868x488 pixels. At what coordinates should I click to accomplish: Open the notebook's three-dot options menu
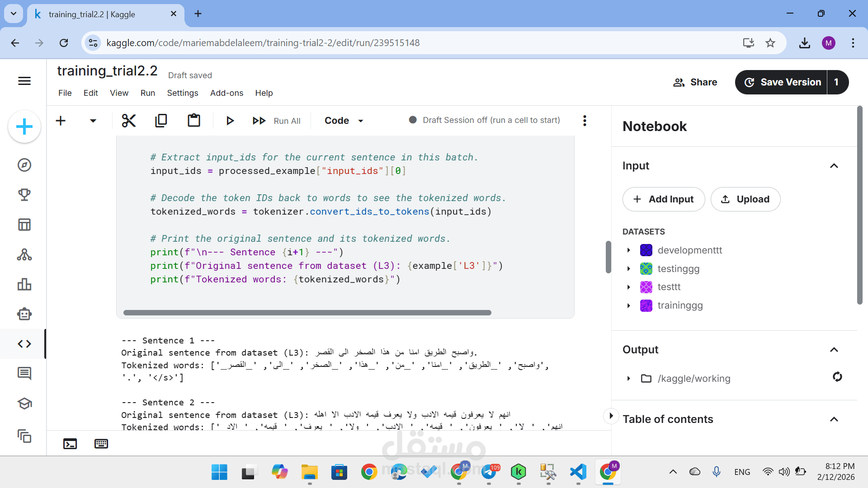click(x=585, y=121)
